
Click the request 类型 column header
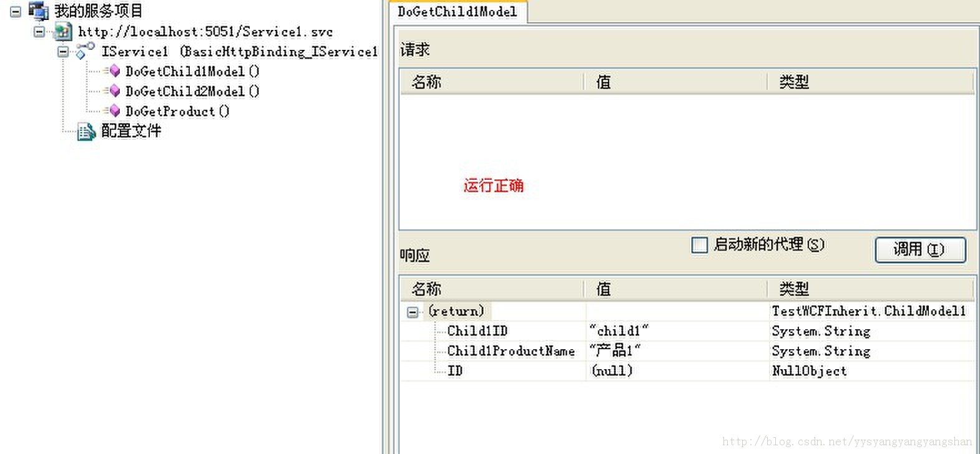(871, 82)
